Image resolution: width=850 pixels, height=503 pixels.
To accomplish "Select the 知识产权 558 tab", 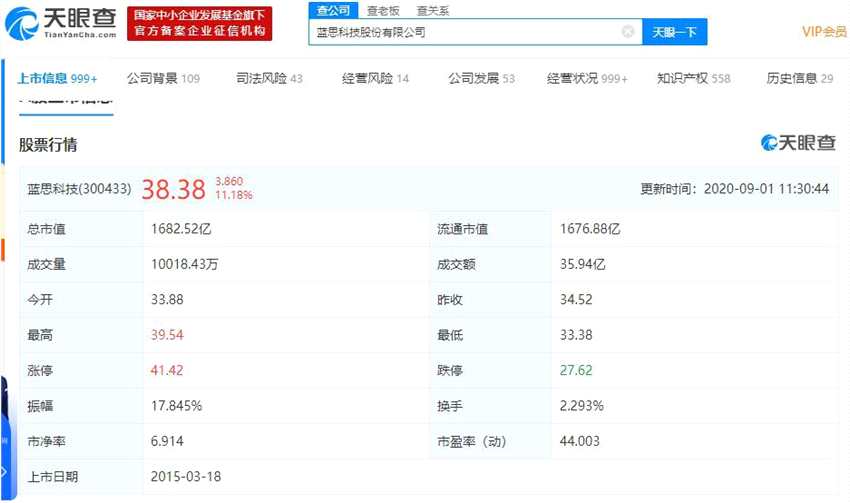I will pyautogui.click(x=693, y=79).
